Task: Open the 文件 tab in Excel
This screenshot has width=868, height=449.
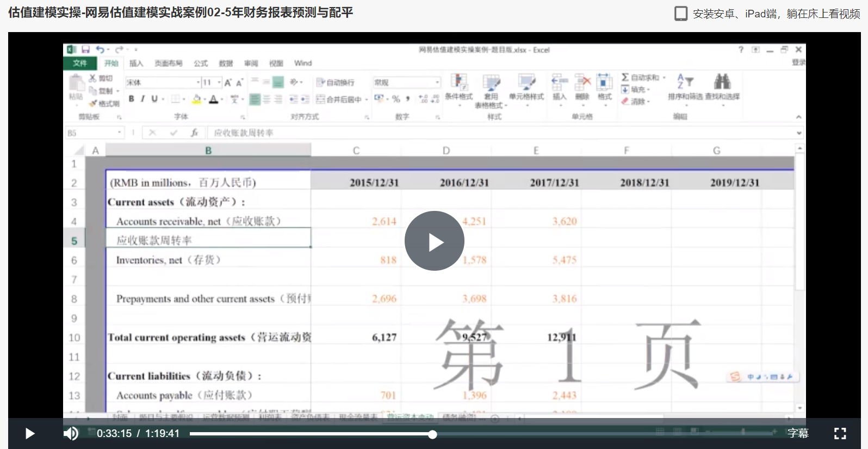Action: click(80, 63)
